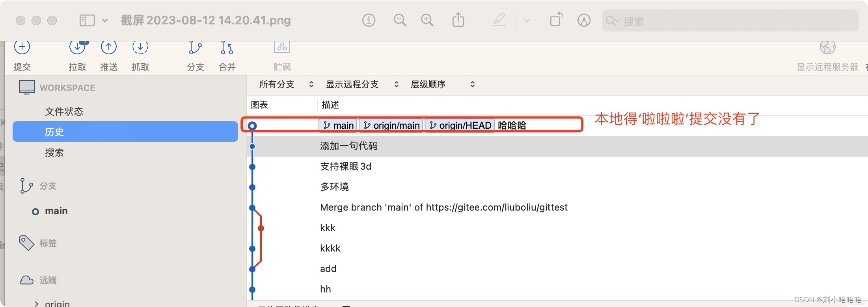This screenshot has width=868, height=307.
Task: Click the Fetch (抓取) toolbar icon
Action: pyautogui.click(x=140, y=47)
